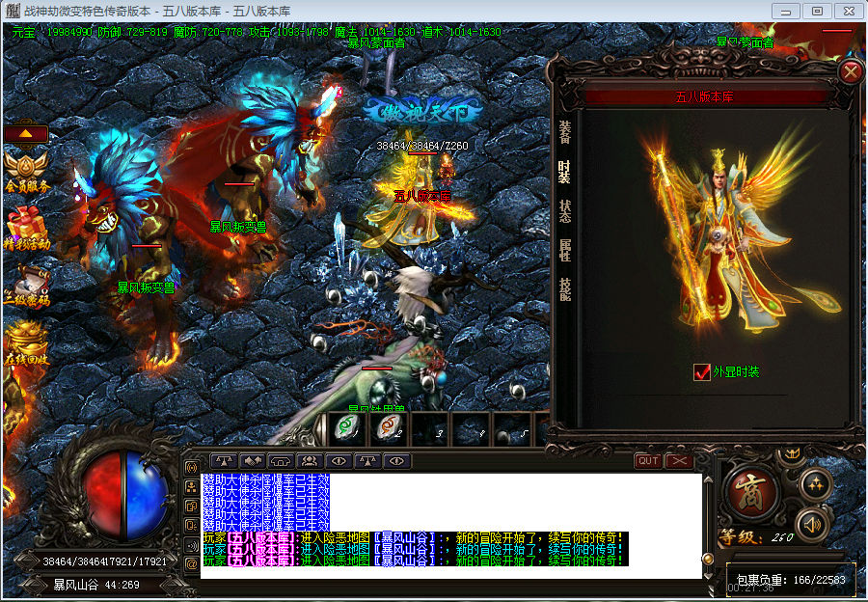Select empty quick slot 4

click(471, 428)
